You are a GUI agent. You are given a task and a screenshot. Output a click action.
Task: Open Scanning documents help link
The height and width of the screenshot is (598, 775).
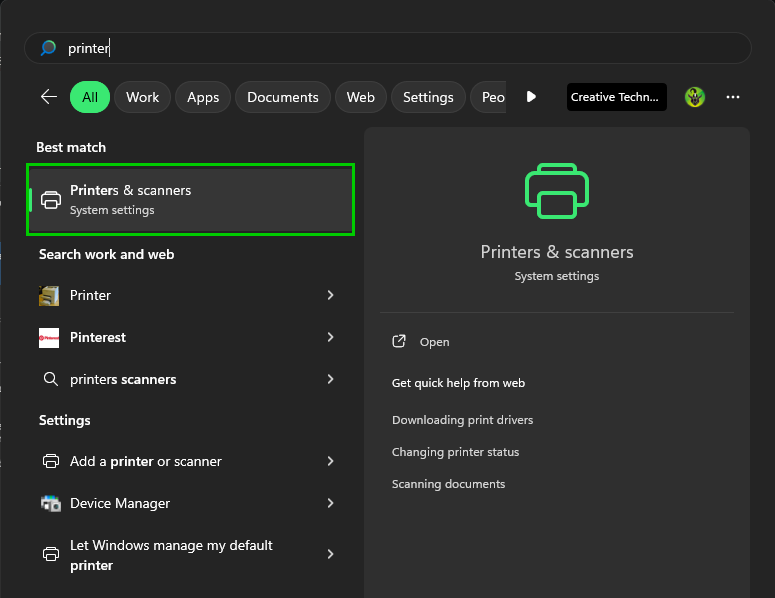[448, 484]
